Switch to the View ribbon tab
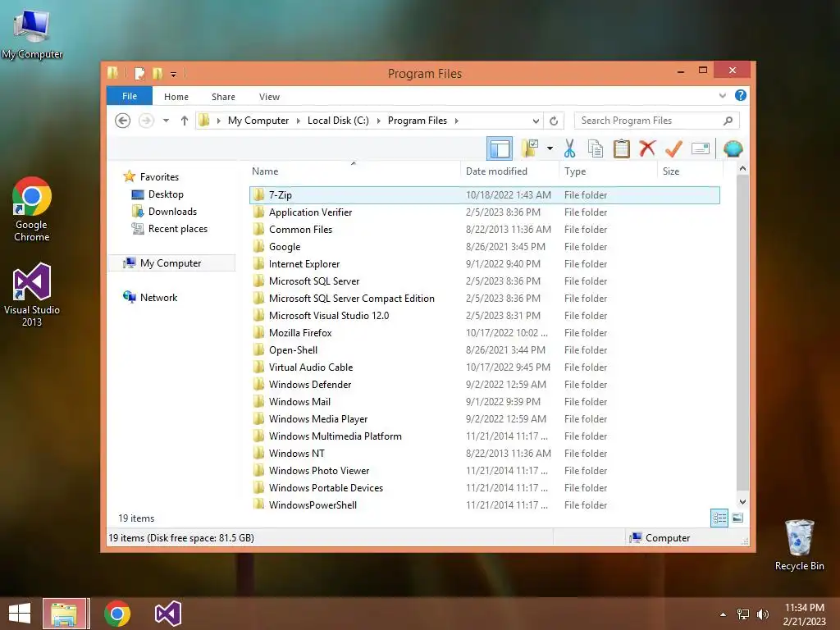840x630 pixels. pyautogui.click(x=269, y=97)
